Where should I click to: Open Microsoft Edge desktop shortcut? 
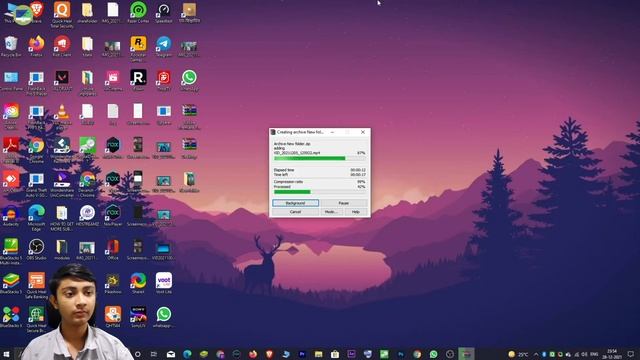tap(36, 218)
